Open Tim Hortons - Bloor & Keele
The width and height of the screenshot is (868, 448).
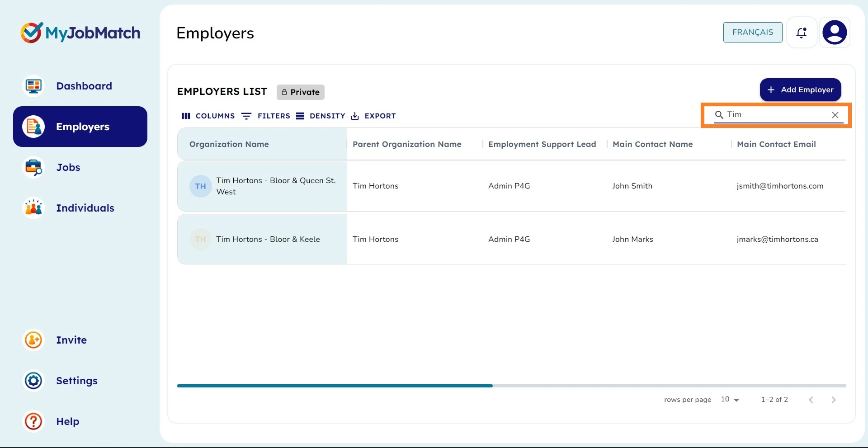click(268, 239)
